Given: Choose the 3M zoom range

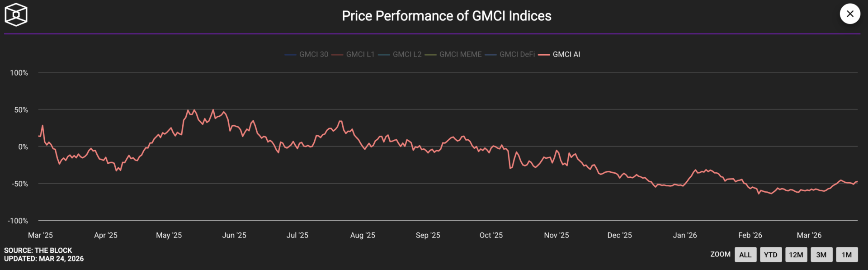Looking at the screenshot, I should [821, 255].
